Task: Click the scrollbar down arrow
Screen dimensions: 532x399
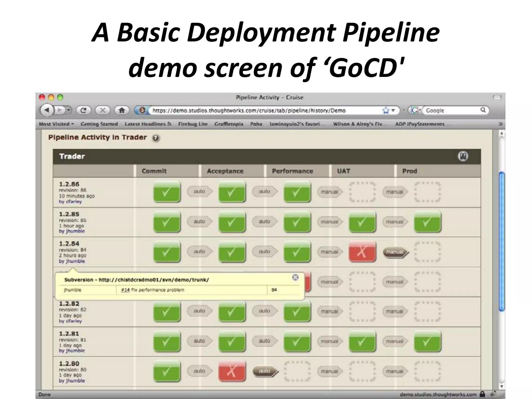Action: (x=502, y=387)
